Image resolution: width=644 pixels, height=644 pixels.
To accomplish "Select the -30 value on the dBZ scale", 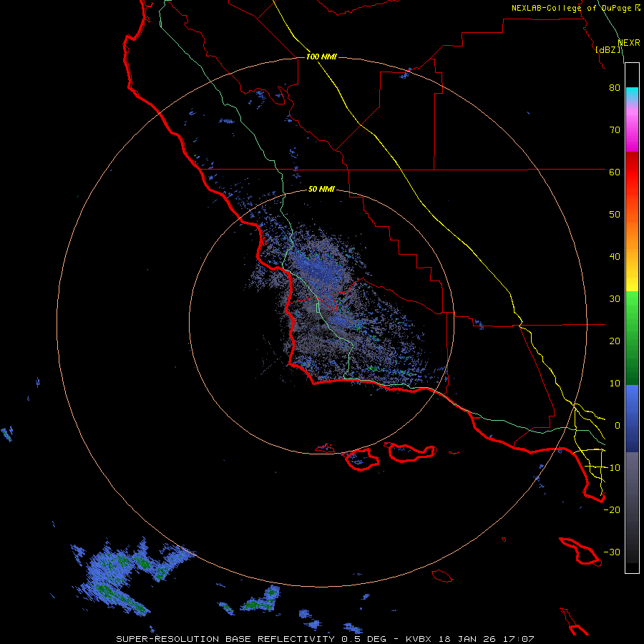I will (x=612, y=552).
